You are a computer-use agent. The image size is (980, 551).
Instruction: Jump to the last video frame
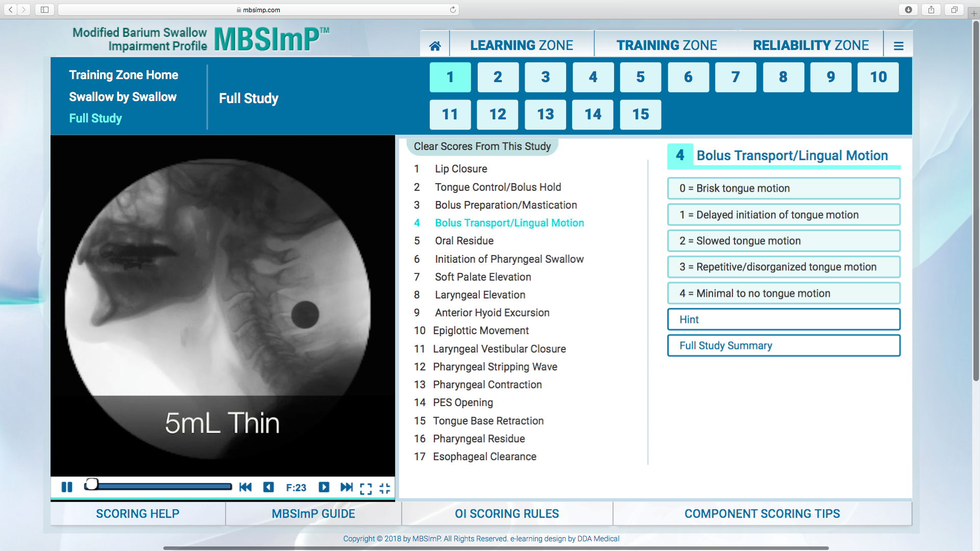click(x=347, y=487)
